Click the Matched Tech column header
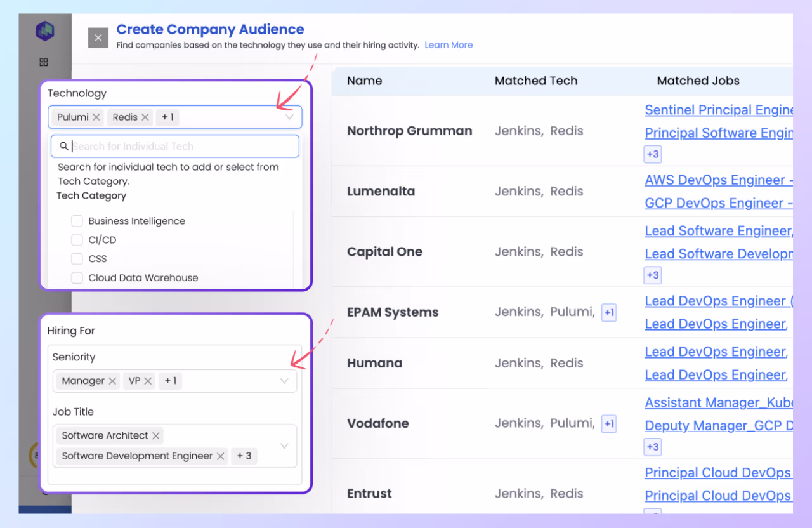This screenshot has width=812, height=528. coord(536,81)
